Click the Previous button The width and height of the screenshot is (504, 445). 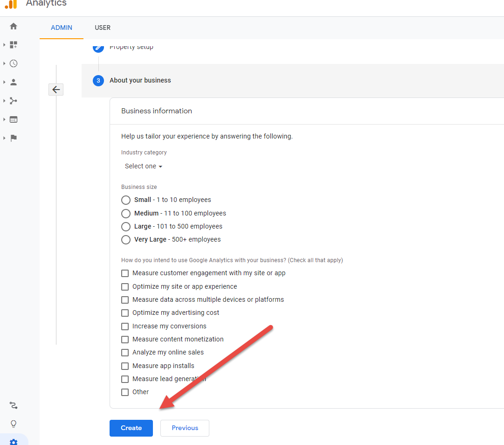point(185,428)
